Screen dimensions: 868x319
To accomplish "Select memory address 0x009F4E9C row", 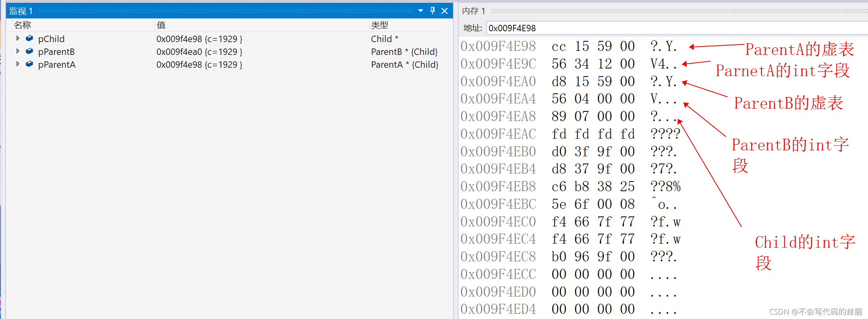I will 570,64.
